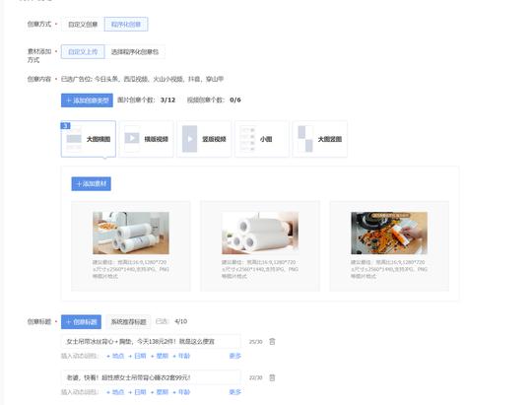The image size is (532, 405).
Task: Open 系统推荐标题 suggestions
Action: pos(129,322)
